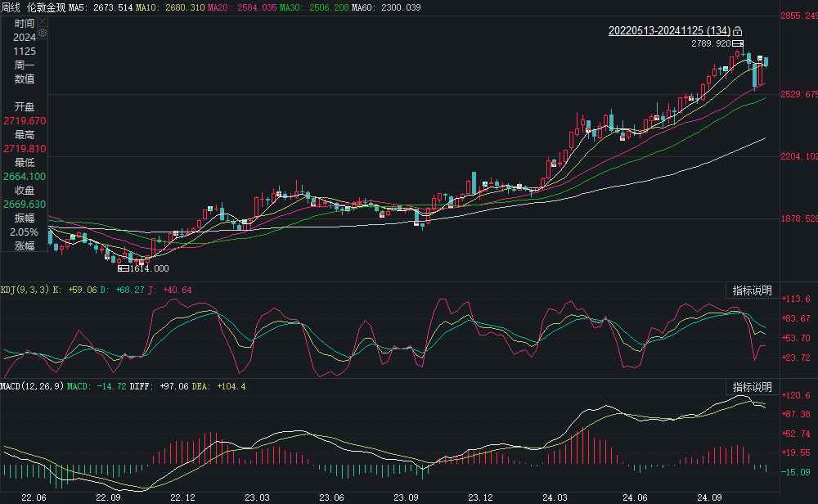Click KDJ axis label +53.70
Screen dimensions: 818x504
[x=796, y=338]
